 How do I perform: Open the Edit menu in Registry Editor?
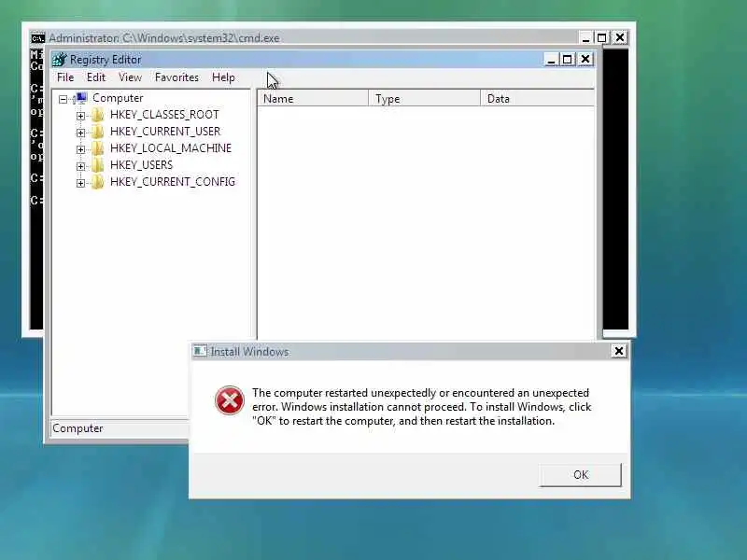click(96, 77)
